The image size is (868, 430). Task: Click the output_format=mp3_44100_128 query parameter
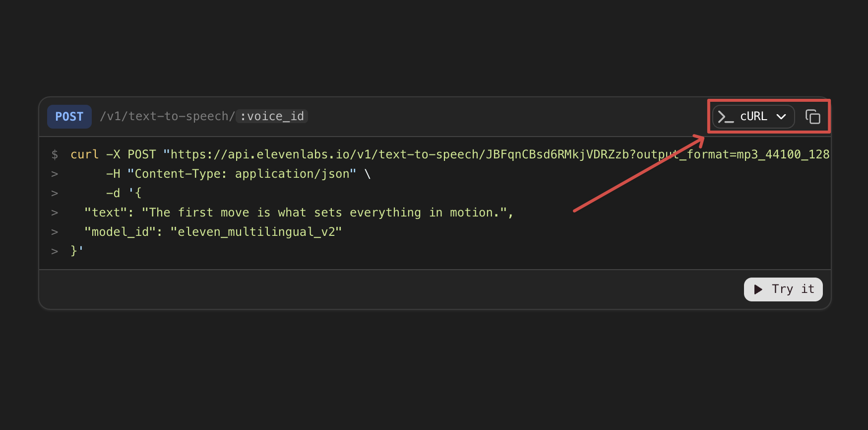(734, 154)
